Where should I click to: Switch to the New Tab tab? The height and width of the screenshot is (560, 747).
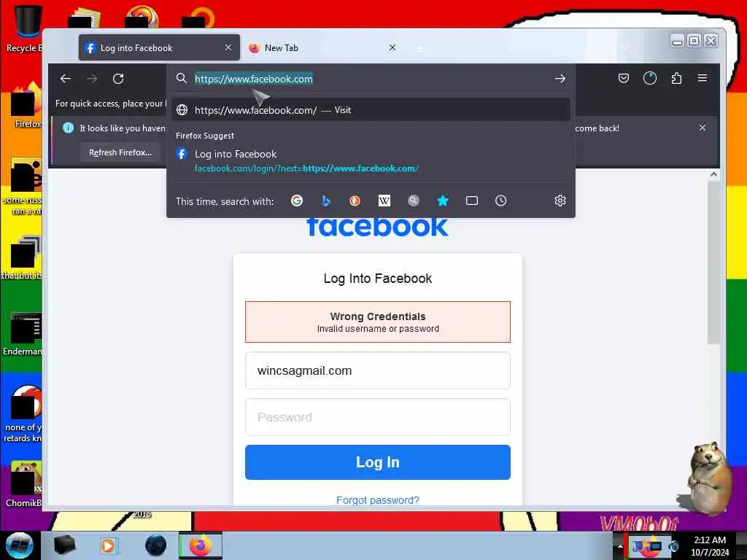[323, 47]
